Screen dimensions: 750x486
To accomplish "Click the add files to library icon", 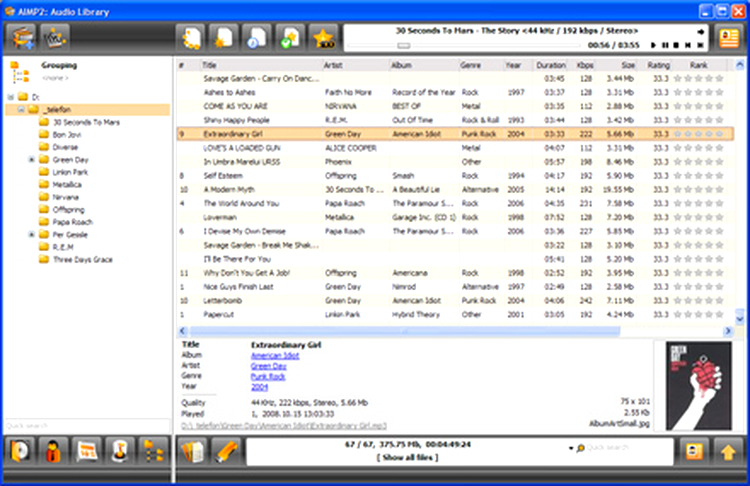I will coord(23,38).
